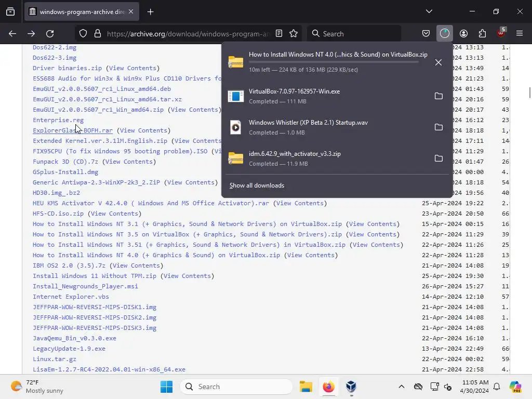
Task: Show site security padlock info
Action: pos(98,34)
